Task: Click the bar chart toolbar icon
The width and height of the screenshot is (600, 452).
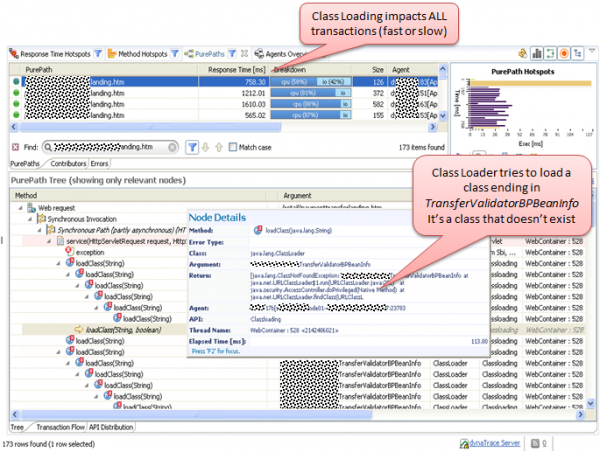Action: point(537,54)
